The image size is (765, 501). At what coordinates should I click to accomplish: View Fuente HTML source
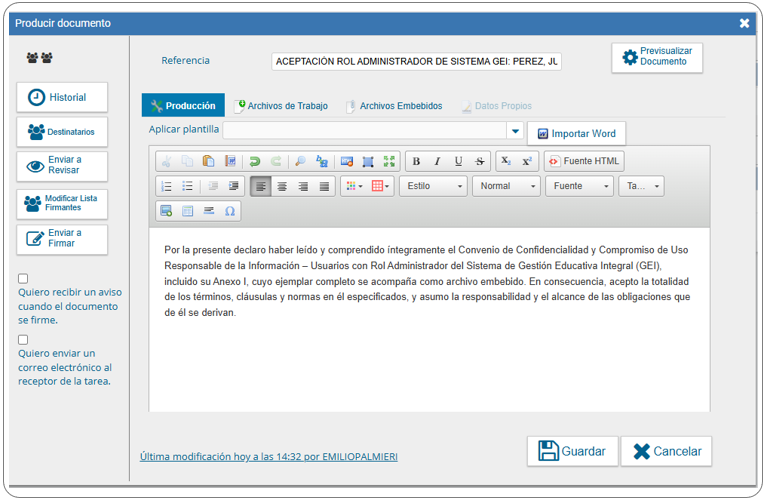click(584, 161)
